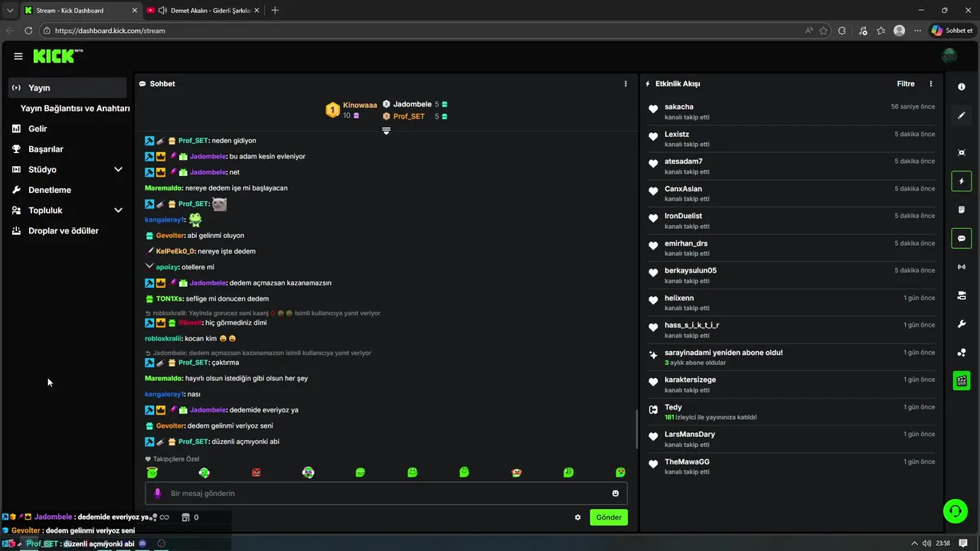The image size is (980, 551).
Task: Toggle the chat bubble panel icon
Action: 962,238
